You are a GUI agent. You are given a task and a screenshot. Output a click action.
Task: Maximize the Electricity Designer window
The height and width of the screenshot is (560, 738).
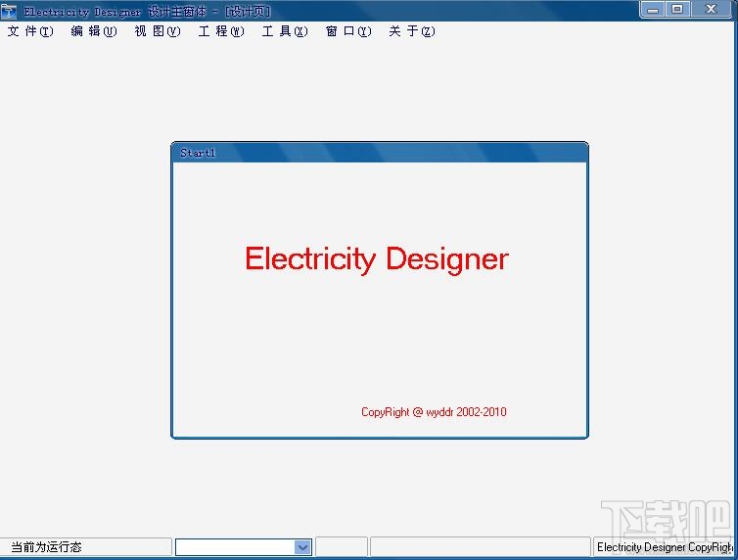coord(677,10)
